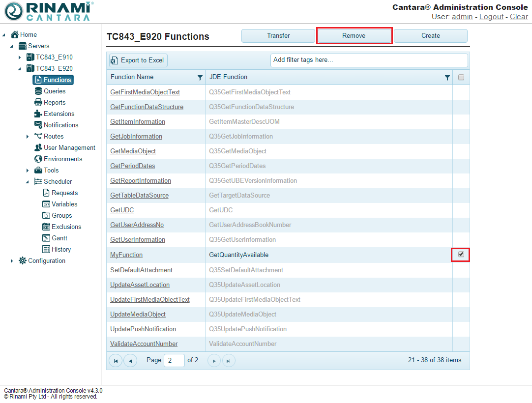Image resolution: width=532 pixels, height=403 pixels.
Task: Expand the Routes tree node
Action: point(28,137)
